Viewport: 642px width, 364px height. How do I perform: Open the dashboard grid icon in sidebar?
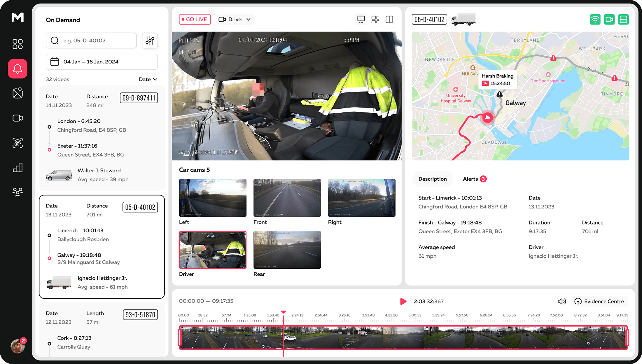17,44
